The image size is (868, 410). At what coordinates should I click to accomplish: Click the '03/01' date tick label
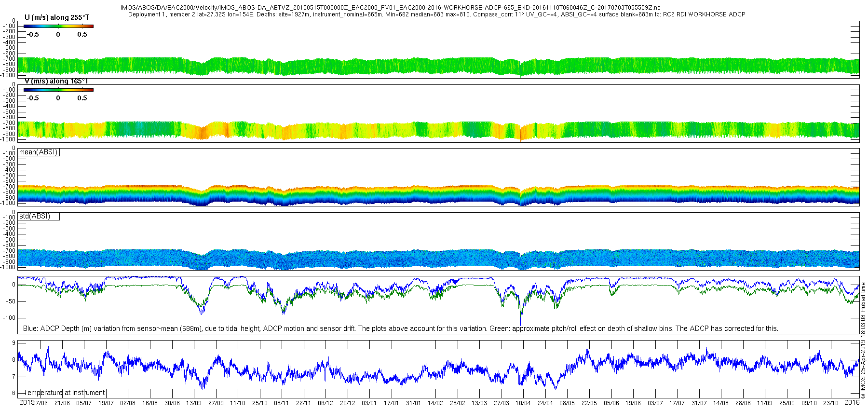point(369,403)
